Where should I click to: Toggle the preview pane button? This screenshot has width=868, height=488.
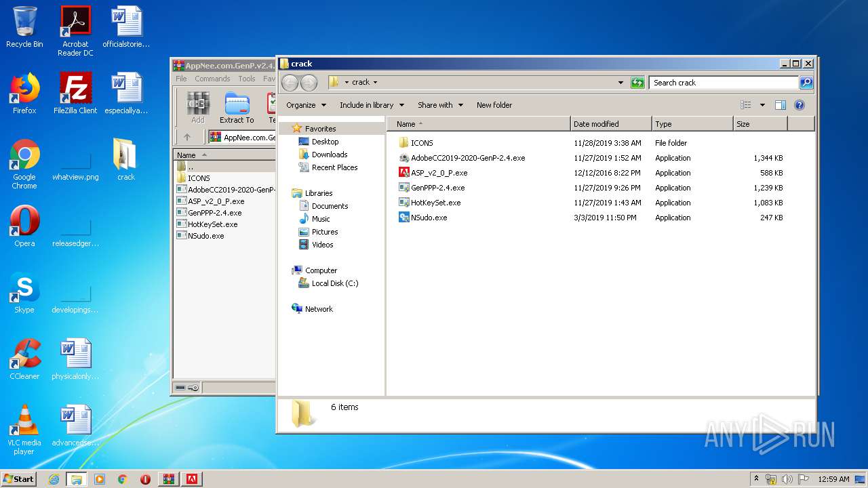[x=780, y=105]
